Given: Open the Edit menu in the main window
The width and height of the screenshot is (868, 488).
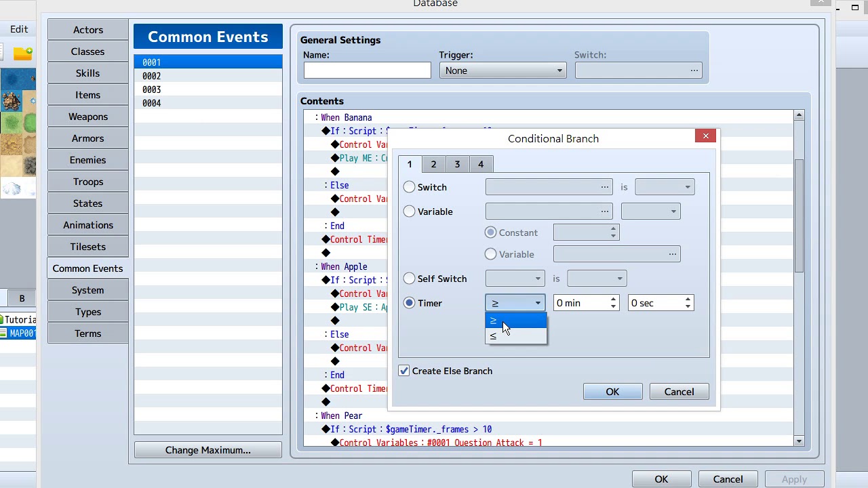Looking at the screenshot, I should [19, 29].
